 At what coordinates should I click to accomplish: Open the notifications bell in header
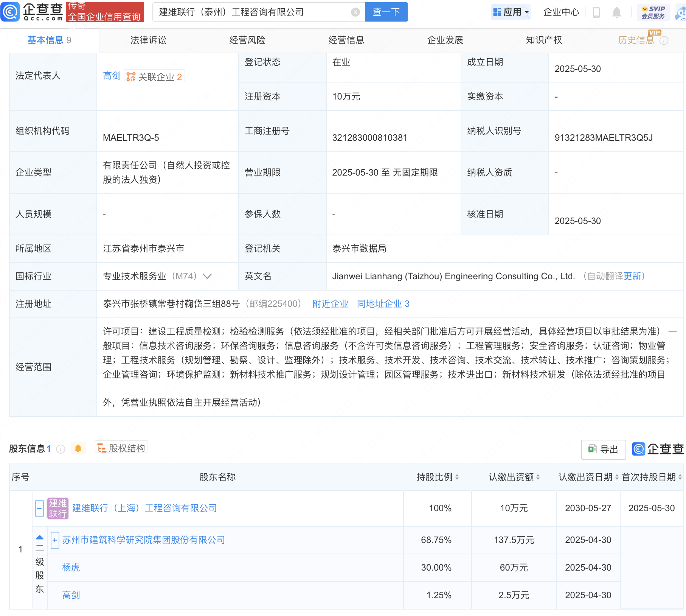[x=616, y=12]
